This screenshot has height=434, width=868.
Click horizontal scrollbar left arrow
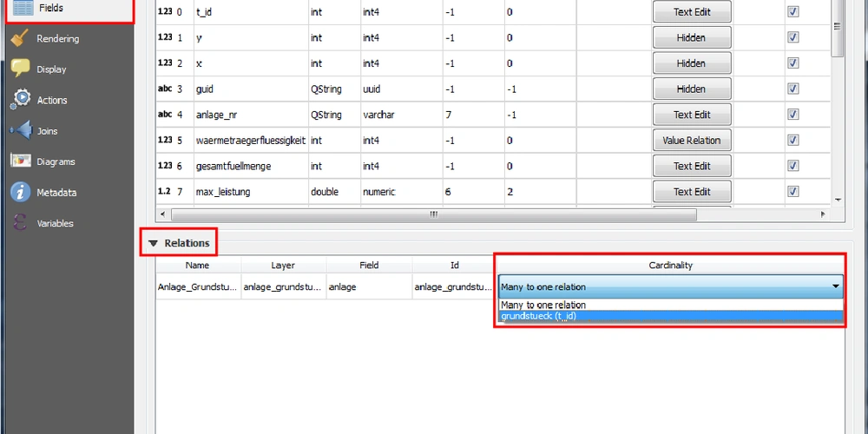click(162, 214)
